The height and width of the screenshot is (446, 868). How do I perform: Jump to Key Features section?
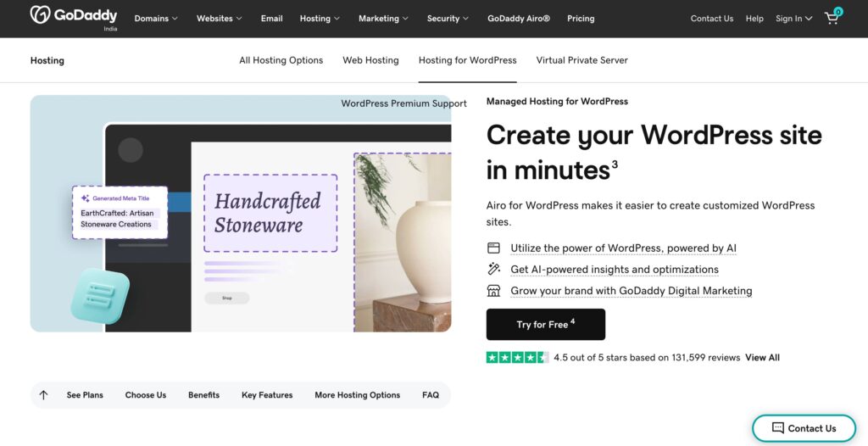(x=267, y=395)
